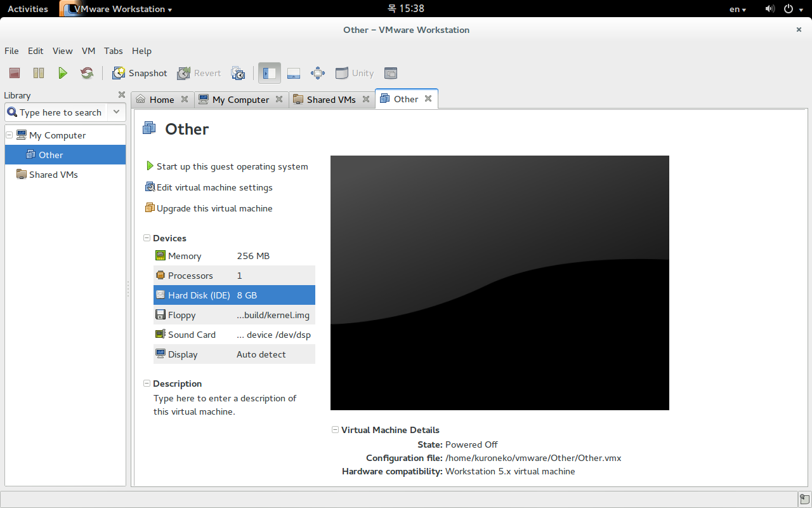Viewport: 812px width, 508px height.
Task: Open the View menu
Action: (62, 51)
